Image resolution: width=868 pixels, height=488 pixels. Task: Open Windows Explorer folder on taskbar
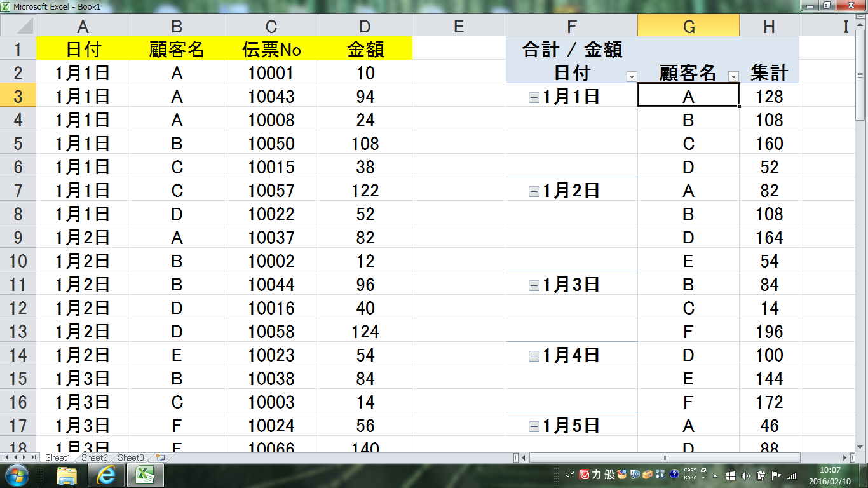coord(67,475)
